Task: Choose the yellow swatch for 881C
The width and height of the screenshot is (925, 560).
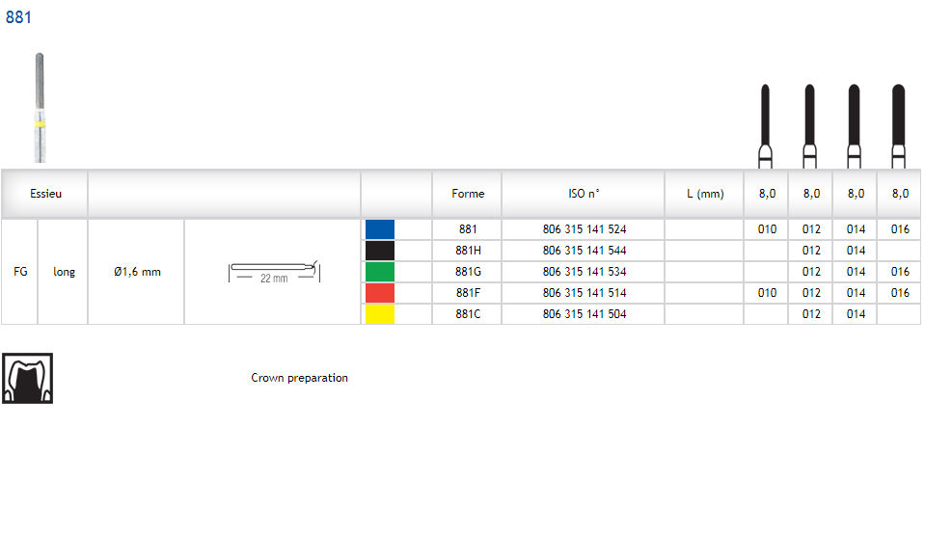Action: tap(380, 314)
